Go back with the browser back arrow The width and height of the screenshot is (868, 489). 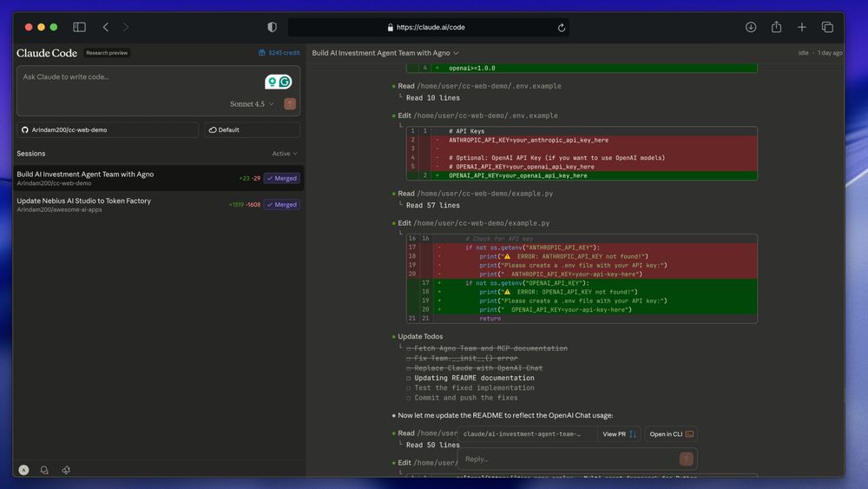coord(106,27)
